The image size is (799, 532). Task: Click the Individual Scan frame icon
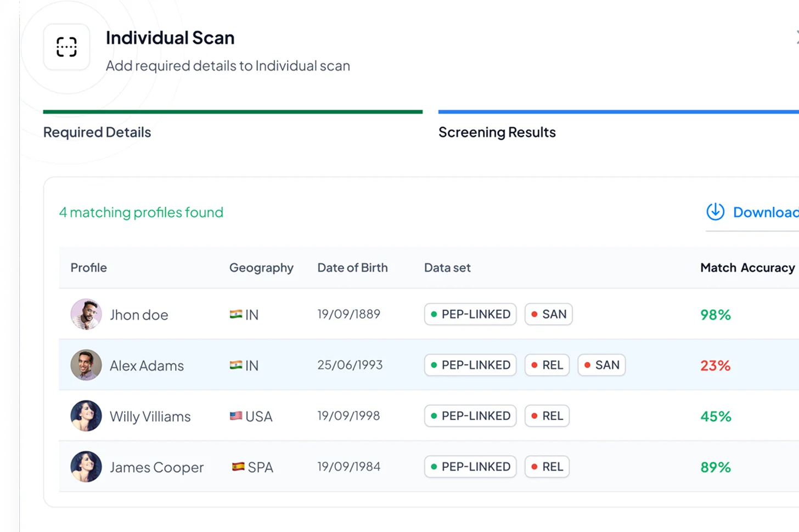click(x=66, y=47)
